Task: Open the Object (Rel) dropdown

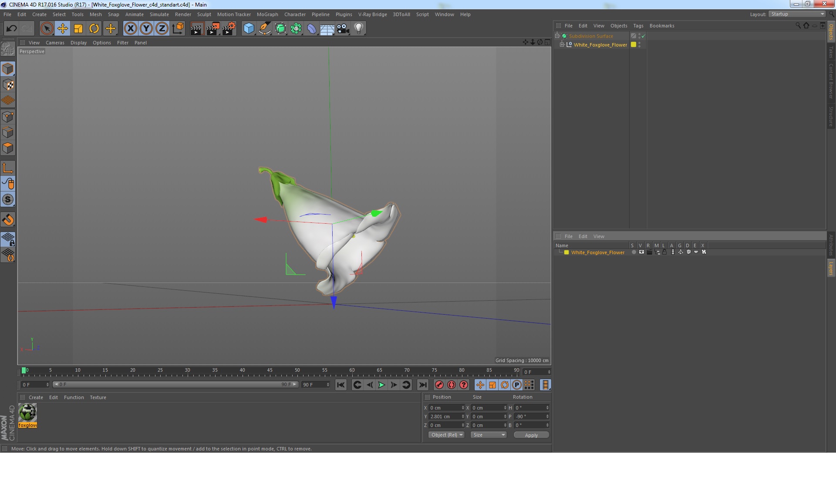Action: pos(446,435)
